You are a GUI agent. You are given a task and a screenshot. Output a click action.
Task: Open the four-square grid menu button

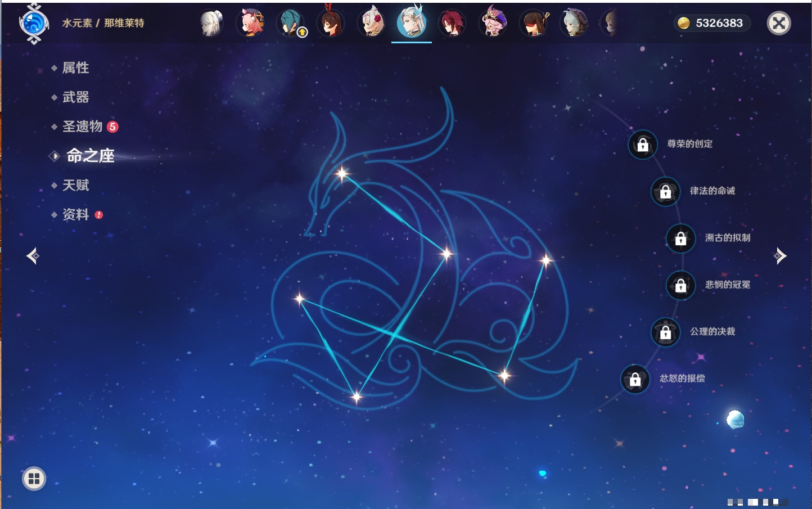pos(34,479)
